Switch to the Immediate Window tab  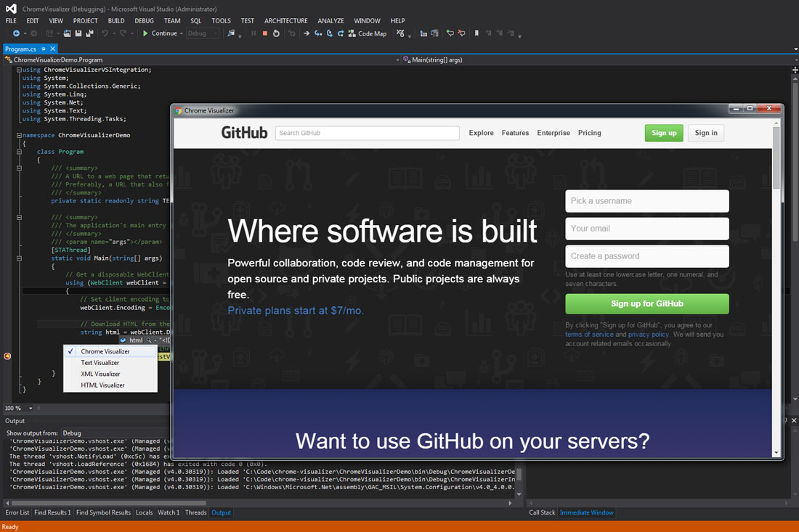click(x=586, y=512)
